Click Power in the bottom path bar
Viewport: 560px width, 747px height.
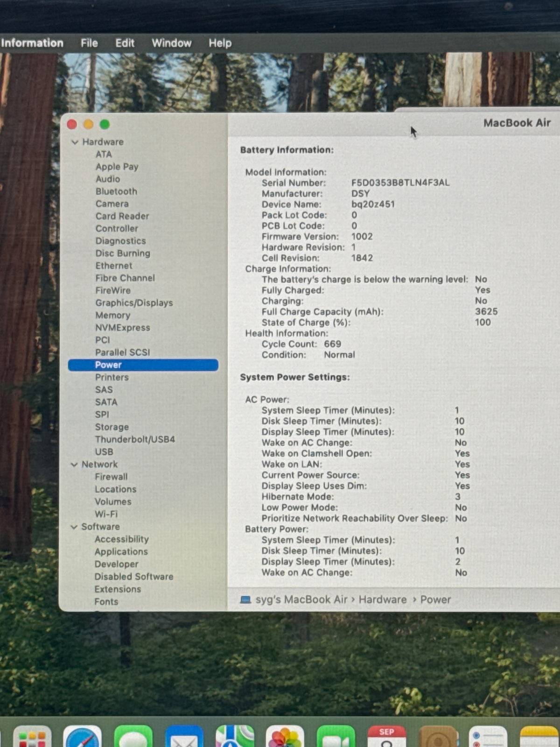click(x=435, y=599)
